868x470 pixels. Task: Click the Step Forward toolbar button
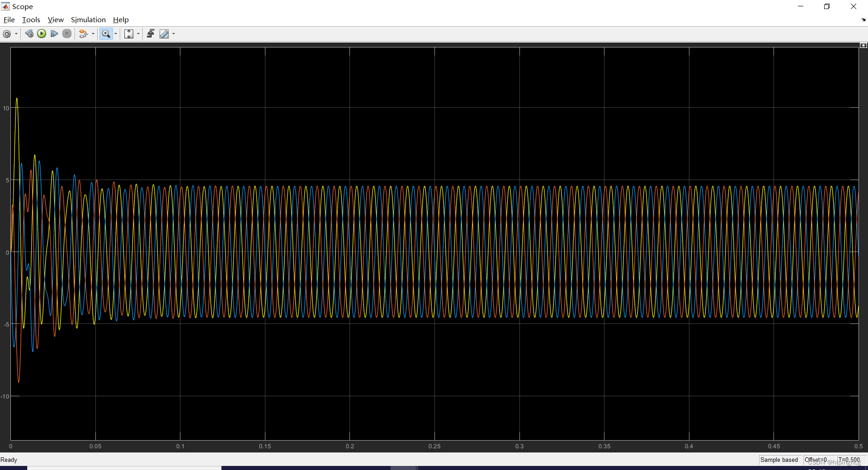(54, 34)
